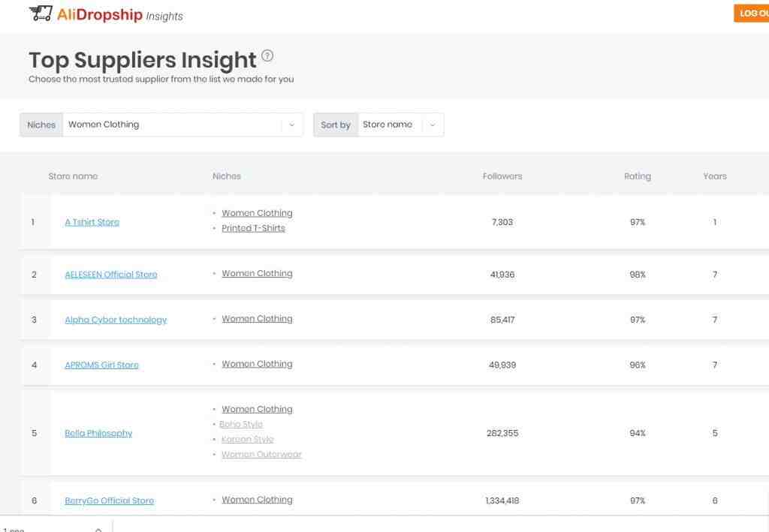Click the AliDropship Insights brand text

click(x=119, y=15)
